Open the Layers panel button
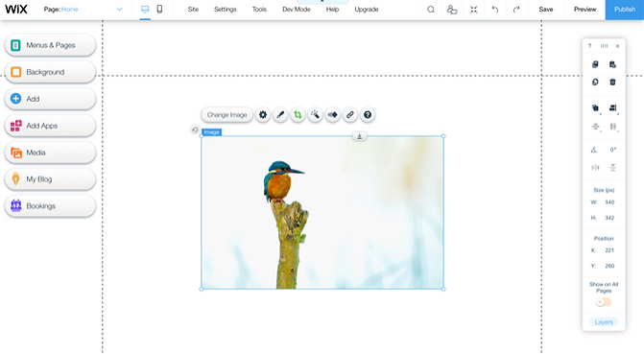Viewport: 644px width, 354px height. point(604,322)
